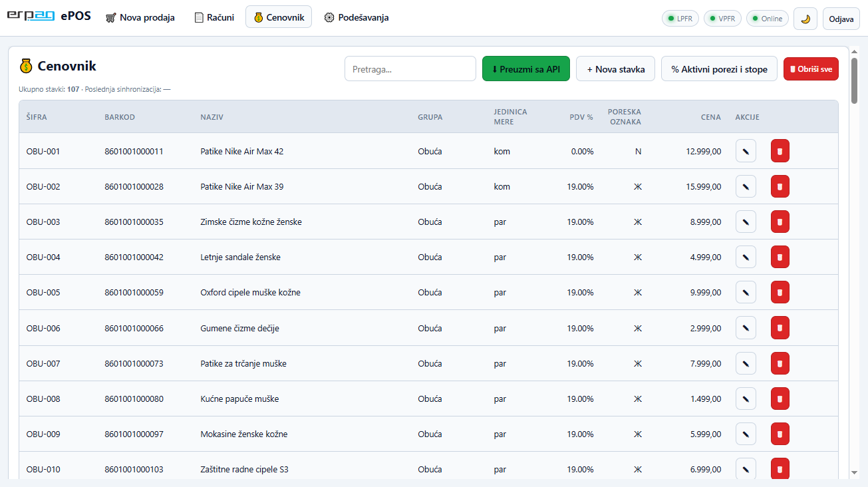Viewport: 868px width, 487px height.
Task: Switch to the Računi tab
Action: point(214,17)
